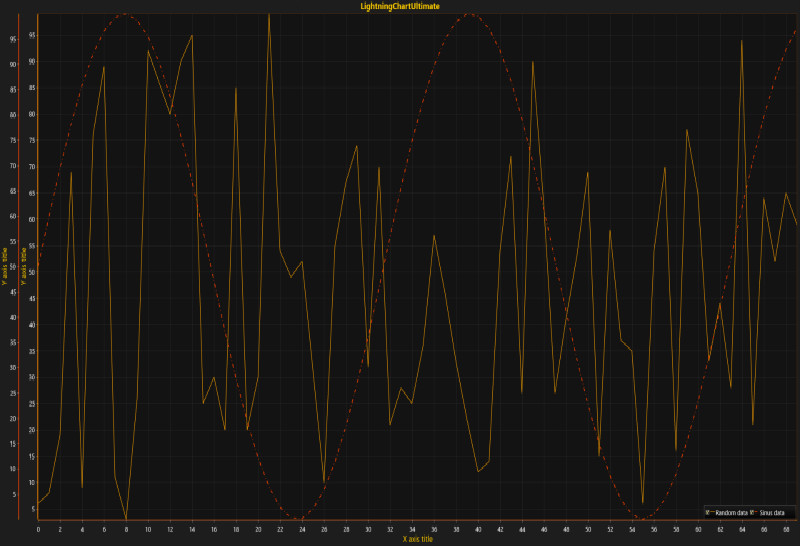Image resolution: width=800 pixels, height=546 pixels.
Task: Click the Random data spike at x=64
Action: (742, 41)
